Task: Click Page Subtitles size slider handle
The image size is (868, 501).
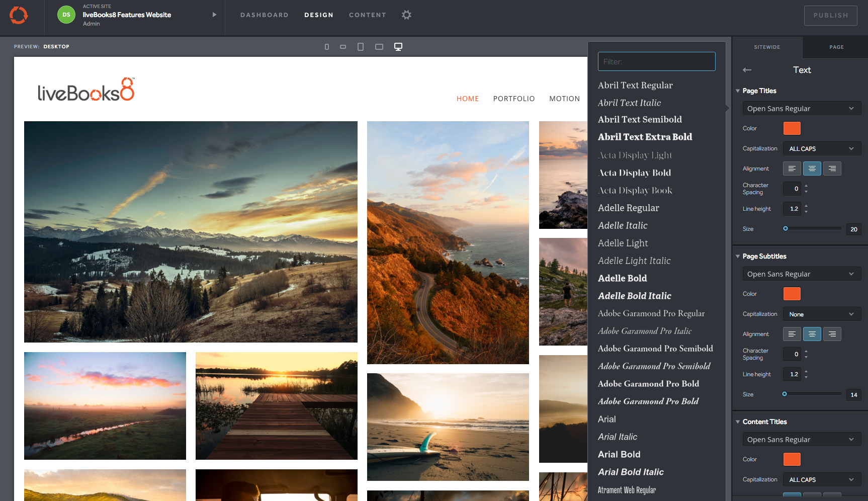Action: [785, 394]
